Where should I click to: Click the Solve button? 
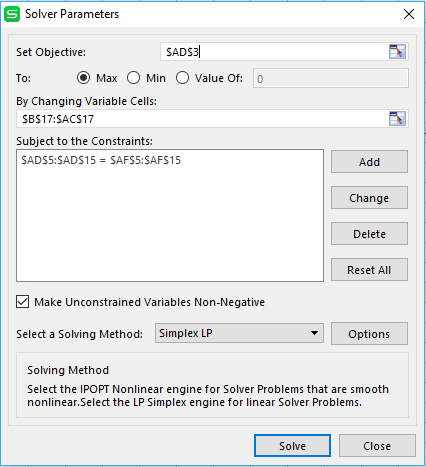coord(292,446)
